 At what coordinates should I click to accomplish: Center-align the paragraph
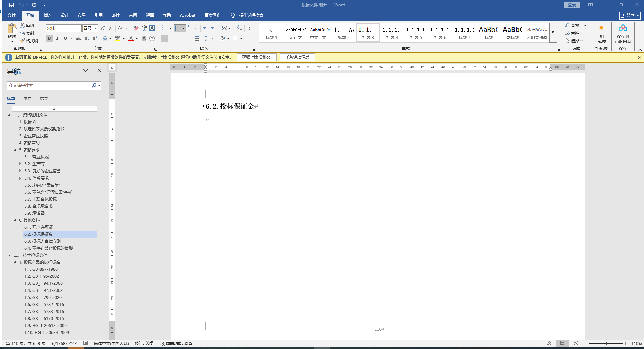click(173, 38)
